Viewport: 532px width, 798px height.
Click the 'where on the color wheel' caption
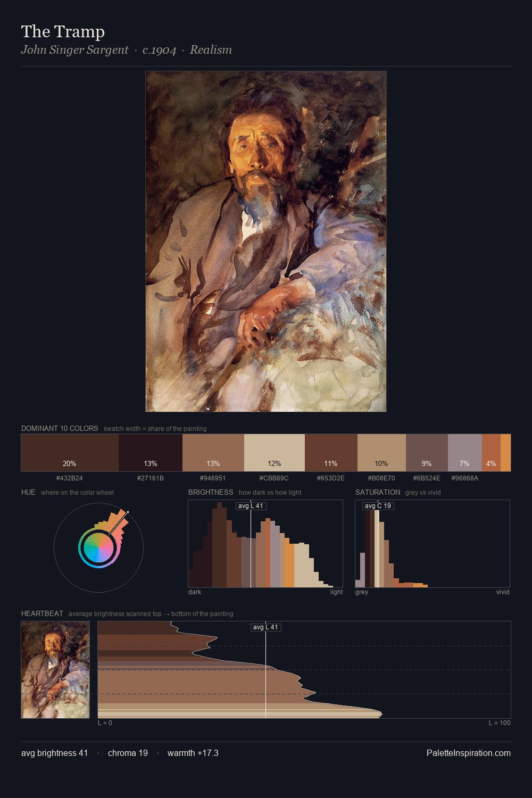[x=77, y=493]
